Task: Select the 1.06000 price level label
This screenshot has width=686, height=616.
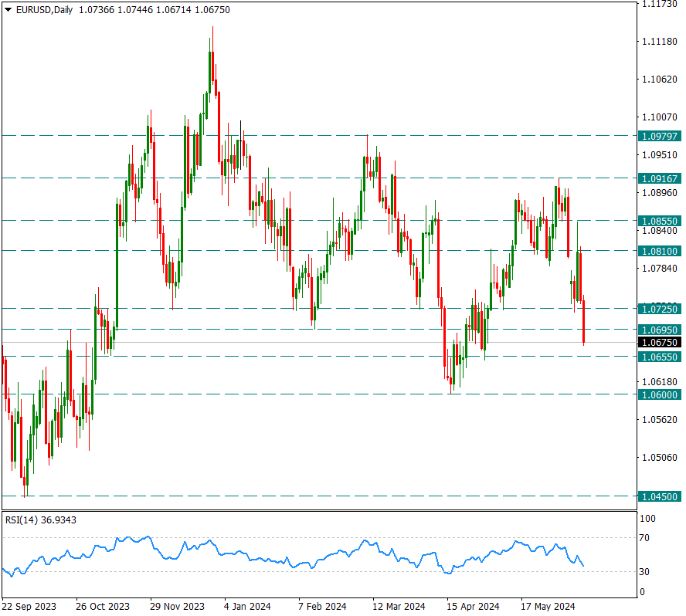Action: [659, 394]
